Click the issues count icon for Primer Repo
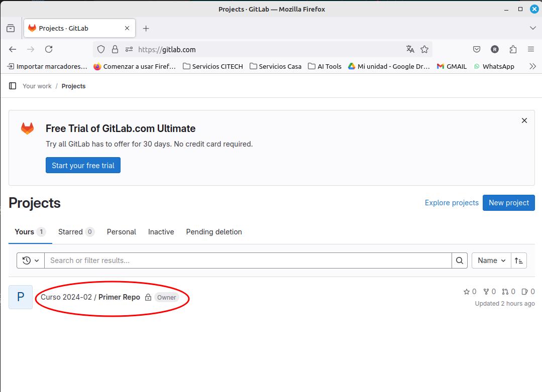The image size is (542, 392). click(x=524, y=292)
